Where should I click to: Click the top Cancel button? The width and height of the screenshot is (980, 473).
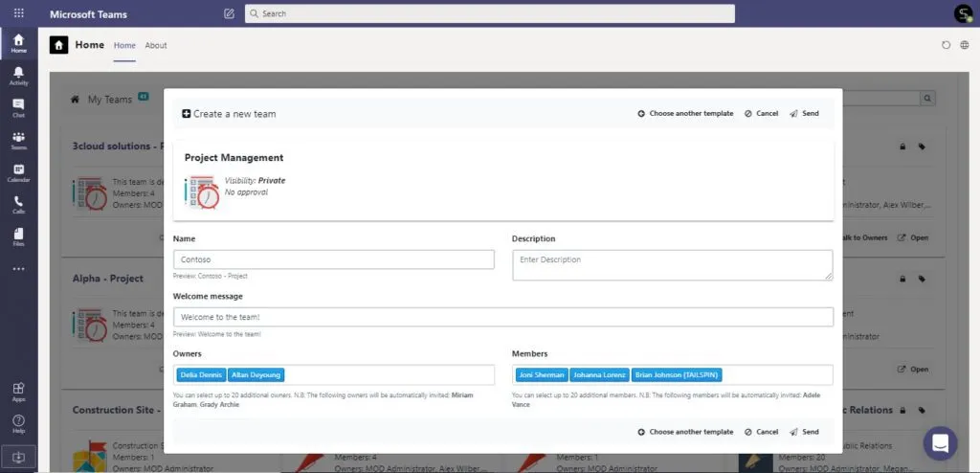(x=761, y=114)
